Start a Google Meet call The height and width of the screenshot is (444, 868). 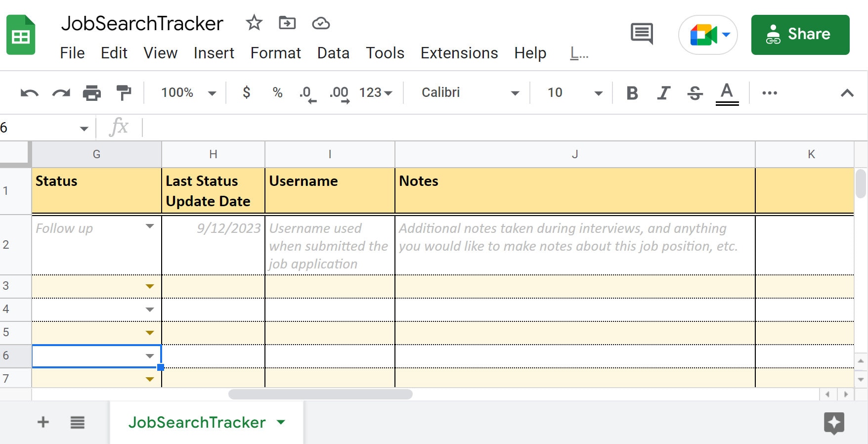coord(703,35)
